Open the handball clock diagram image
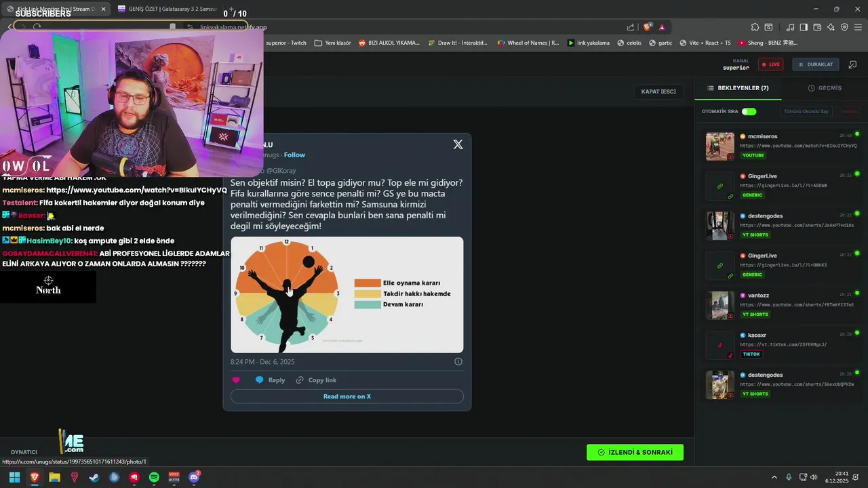The height and width of the screenshot is (488, 868). [347, 294]
